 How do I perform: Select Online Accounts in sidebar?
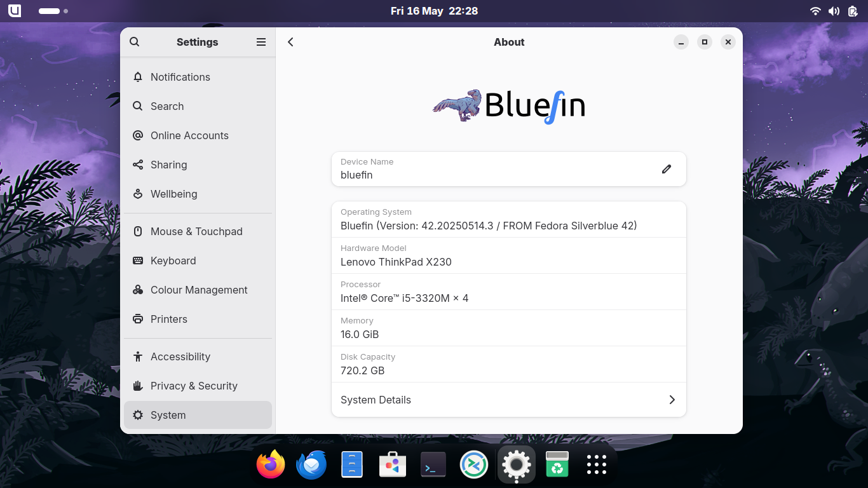[x=198, y=135]
